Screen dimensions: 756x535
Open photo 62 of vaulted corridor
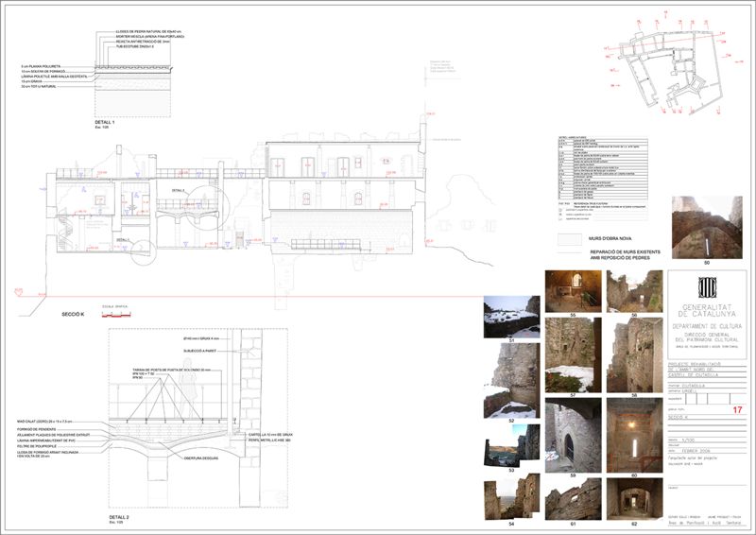point(634,497)
